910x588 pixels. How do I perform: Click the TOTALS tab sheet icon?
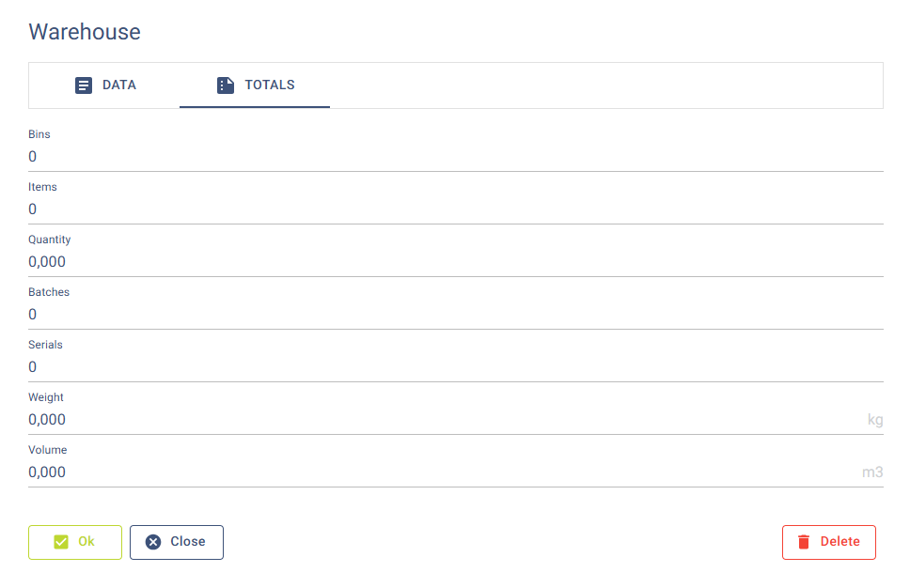226,85
